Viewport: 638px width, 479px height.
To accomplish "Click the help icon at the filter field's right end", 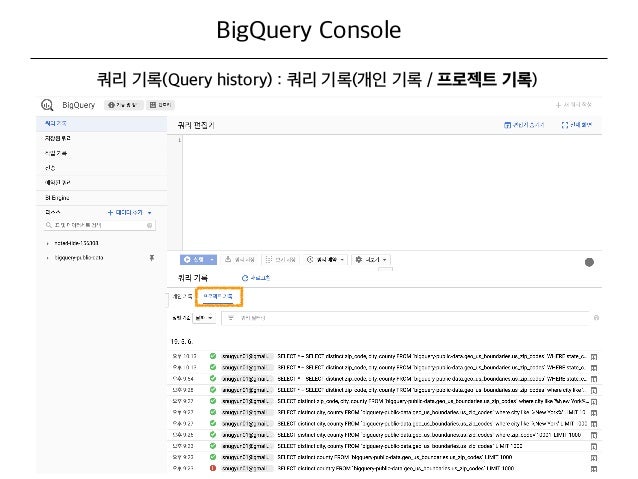I will pyautogui.click(x=596, y=318).
